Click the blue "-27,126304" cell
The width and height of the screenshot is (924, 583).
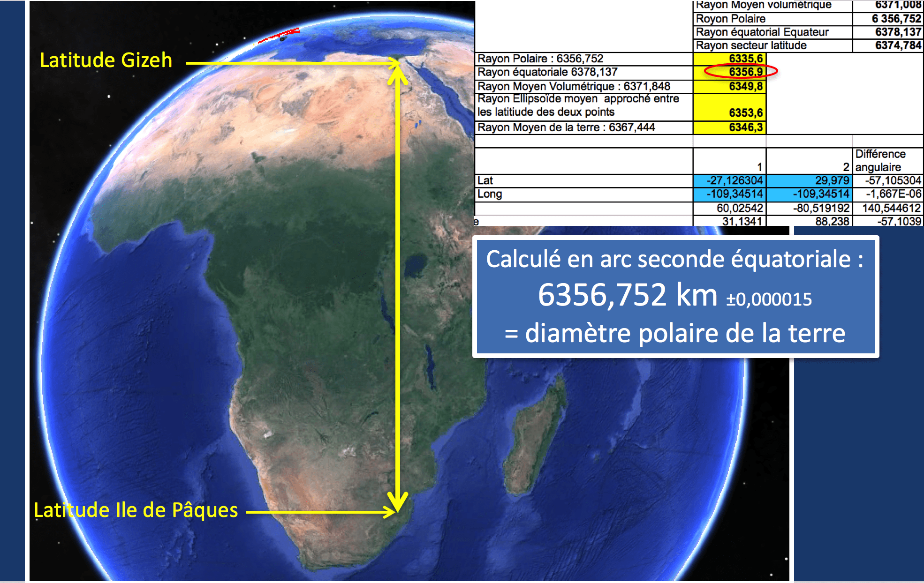coord(729,181)
